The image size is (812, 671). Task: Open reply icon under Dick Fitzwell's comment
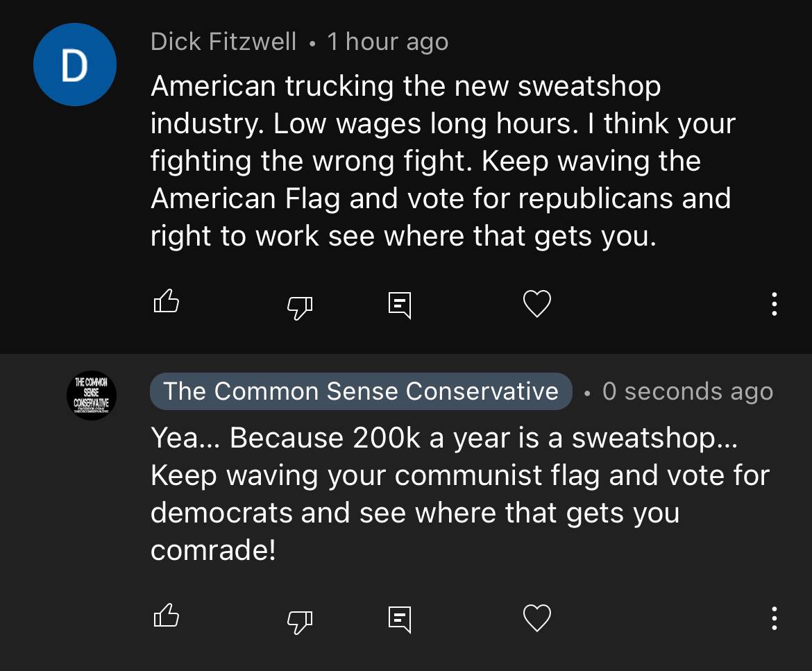[400, 305]
